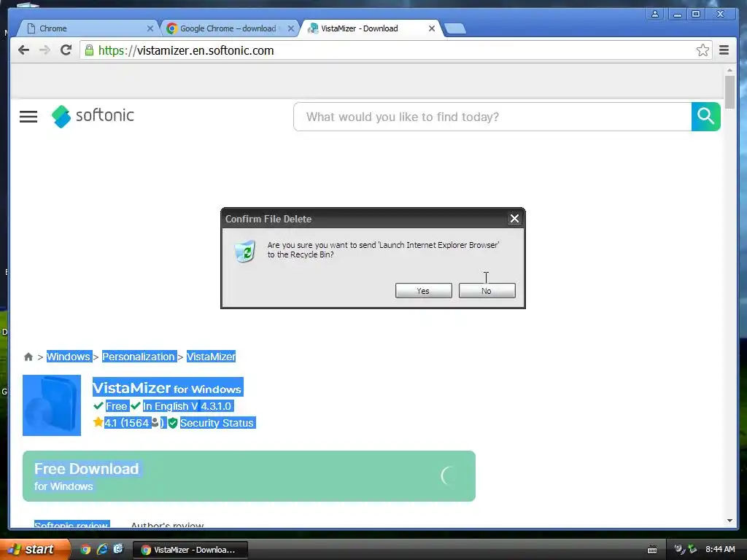
Task: Select the VistaMizer - Download tab
Action: click(371, 28)
